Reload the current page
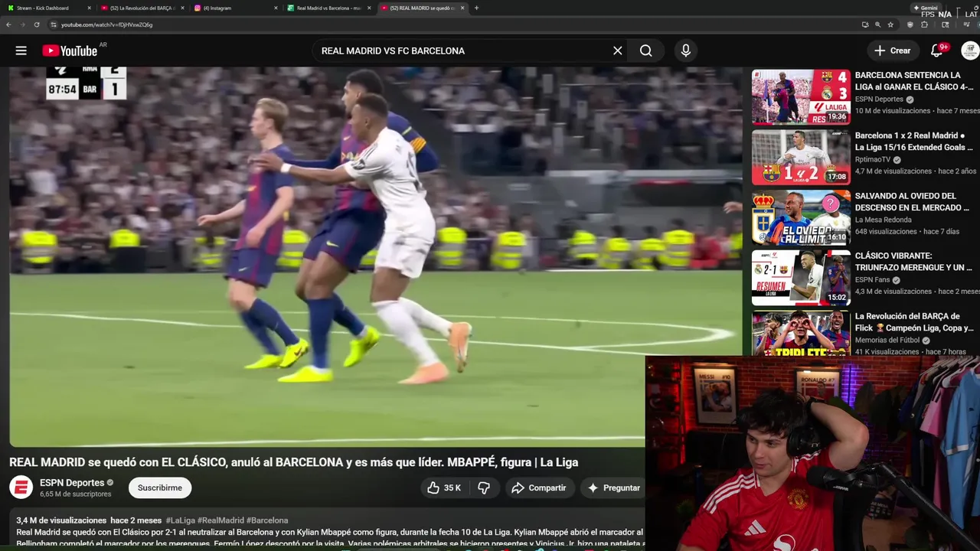Viewport: 980px width, 551px height. point(36,24)
